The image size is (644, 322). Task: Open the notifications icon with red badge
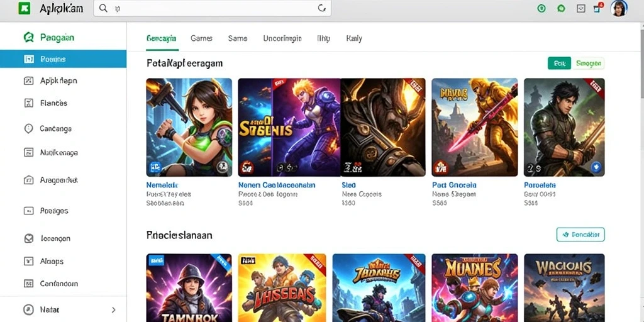pos(598,8)
